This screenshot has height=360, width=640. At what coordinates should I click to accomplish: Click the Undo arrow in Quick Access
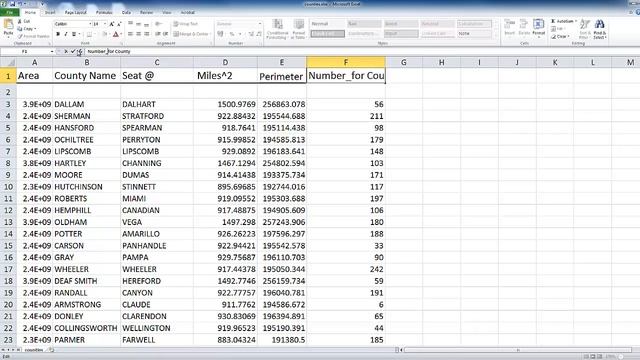click(x=20, y=4)
